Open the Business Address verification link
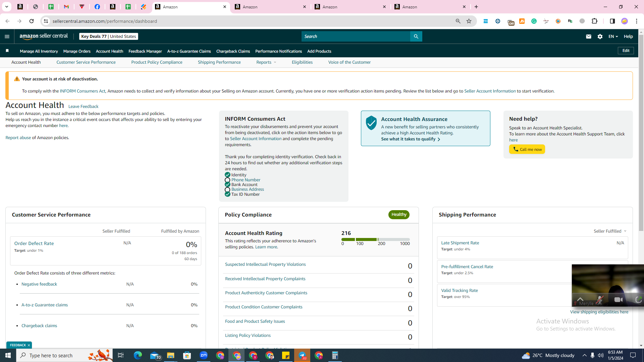 point(248,189)
